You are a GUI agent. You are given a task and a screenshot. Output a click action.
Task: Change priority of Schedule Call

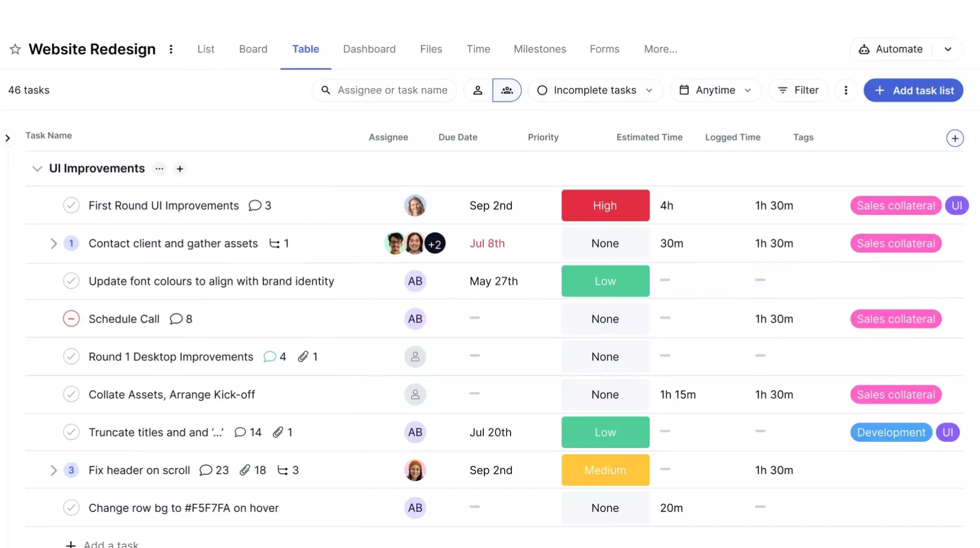pos(605,319)
